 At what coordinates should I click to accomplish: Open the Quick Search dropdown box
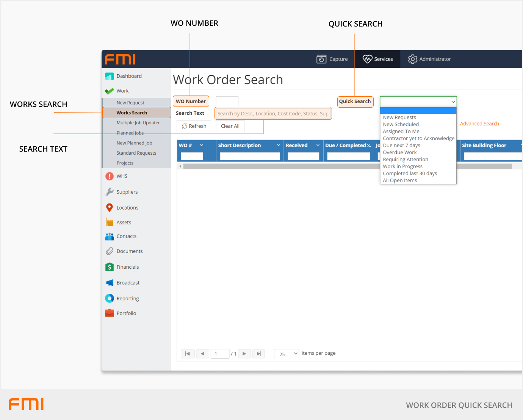coord(418,102)
